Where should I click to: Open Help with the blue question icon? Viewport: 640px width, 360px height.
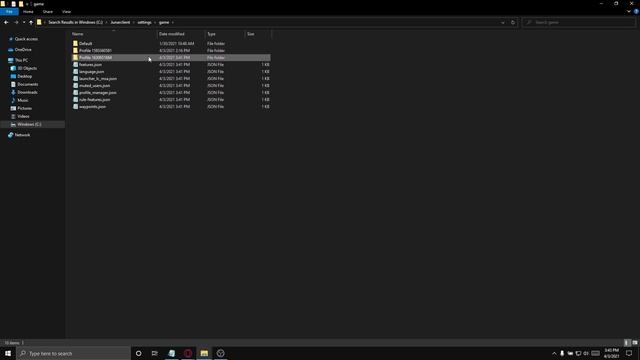[x=636, y=11]
